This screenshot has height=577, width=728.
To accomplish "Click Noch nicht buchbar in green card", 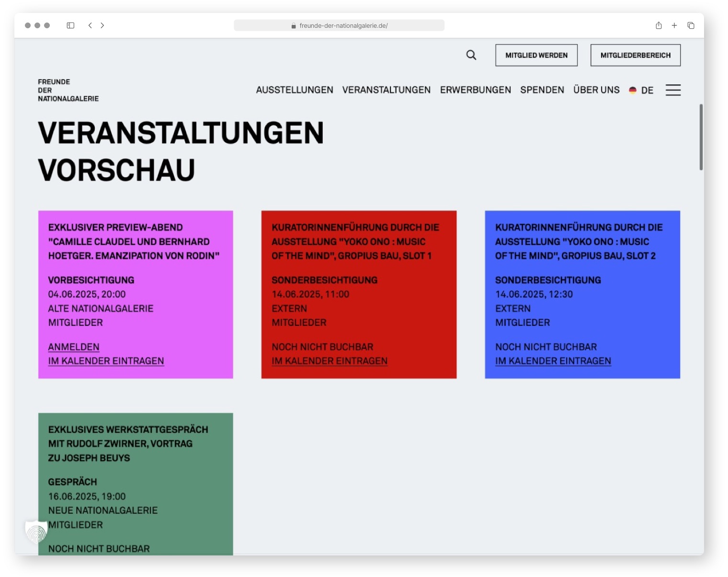I will tap(99, 549).
